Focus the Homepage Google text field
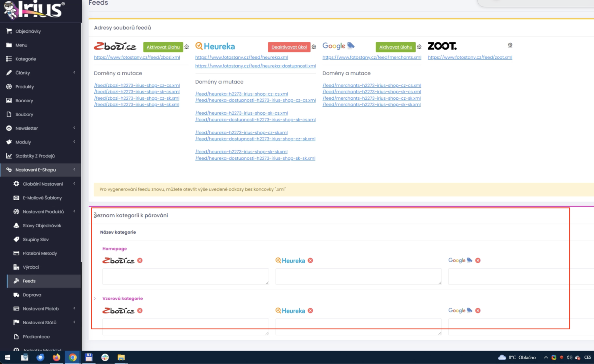 (521, 277)
